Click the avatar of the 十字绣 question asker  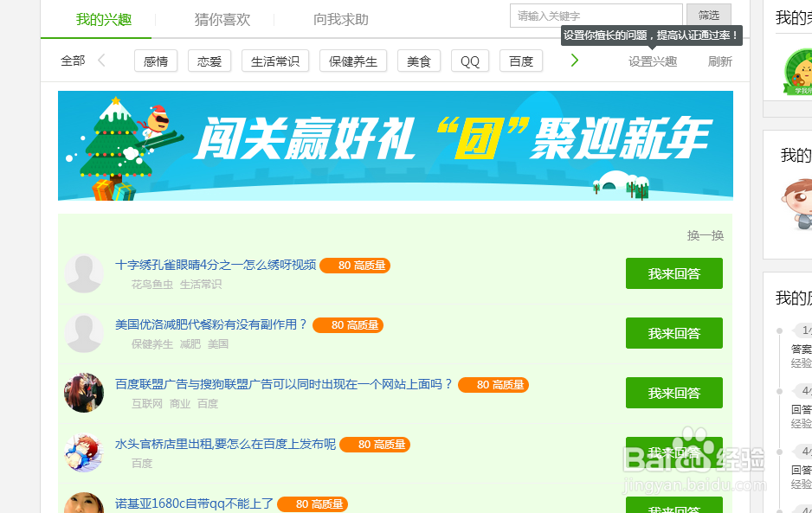tap(84, 273)
